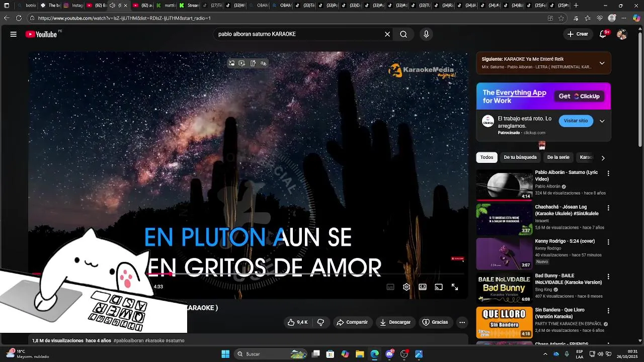
Task: Open the #pabloalboran hashtag link
Action: (128, 341)
